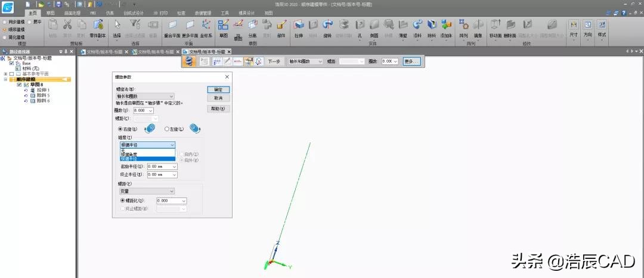Open the 螺旋法 dropdown in the dialog
Screen dimensions: 644x278
(145, 96)
